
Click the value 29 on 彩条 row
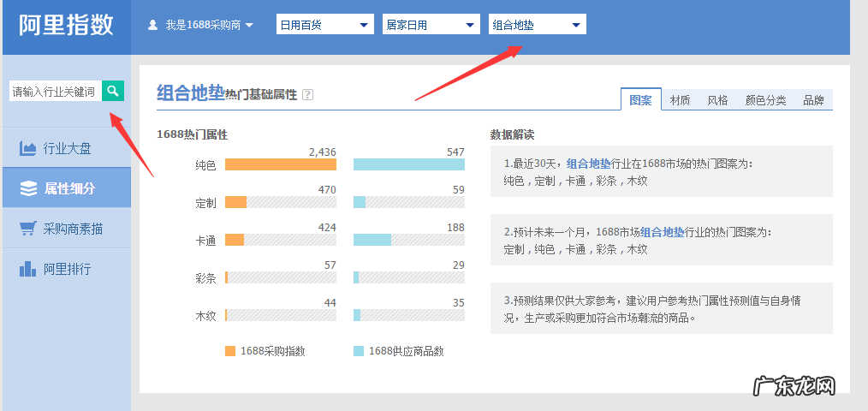tap(458, 265)
